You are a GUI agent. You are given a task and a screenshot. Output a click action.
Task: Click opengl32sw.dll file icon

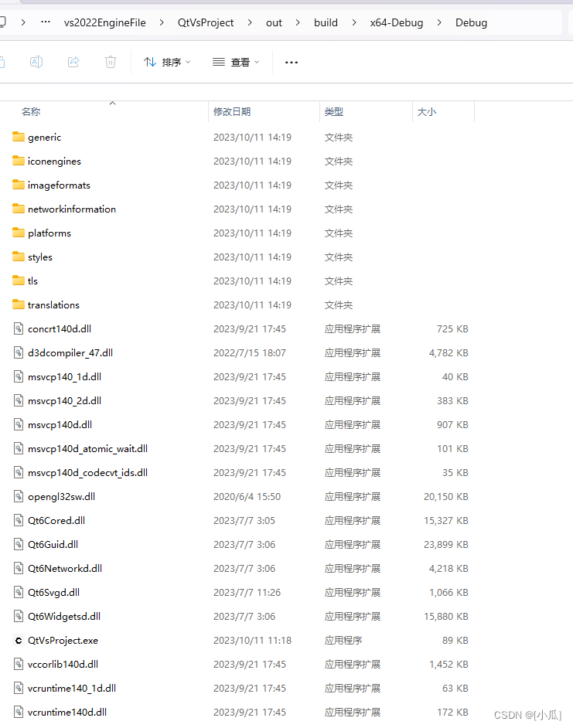click(19, 496)
